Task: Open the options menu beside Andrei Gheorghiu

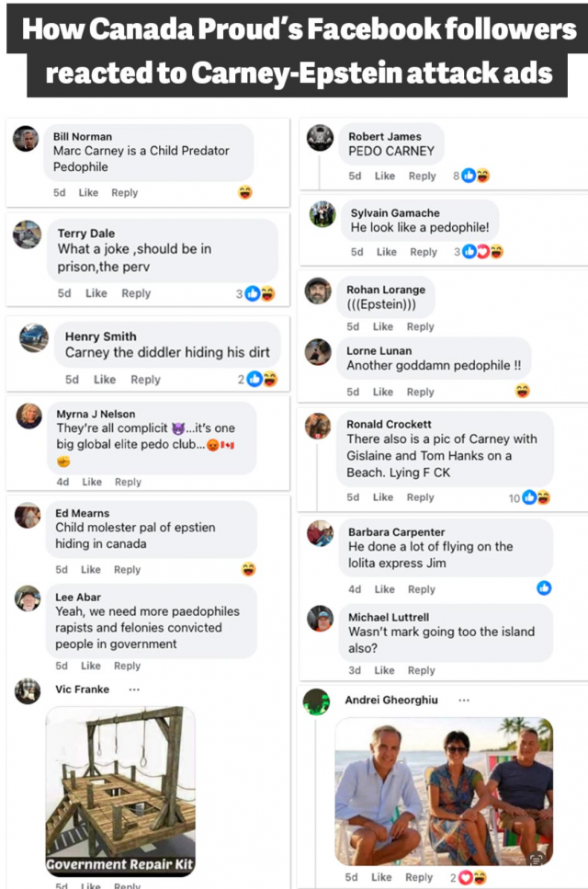Action: (464, 700)
